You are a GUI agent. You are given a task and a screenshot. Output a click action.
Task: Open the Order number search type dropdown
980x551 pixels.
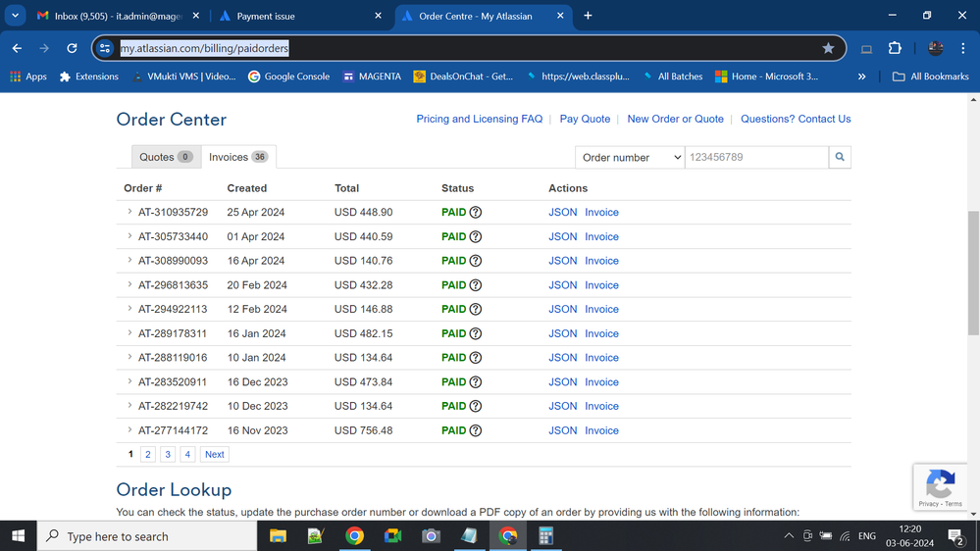tap(630, 157)
